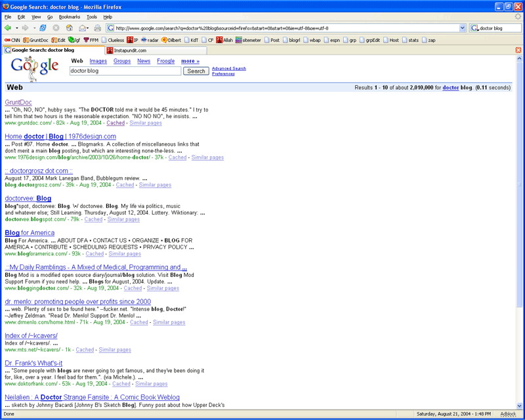Open the GruntDoc search result

[x=18, y=102]
